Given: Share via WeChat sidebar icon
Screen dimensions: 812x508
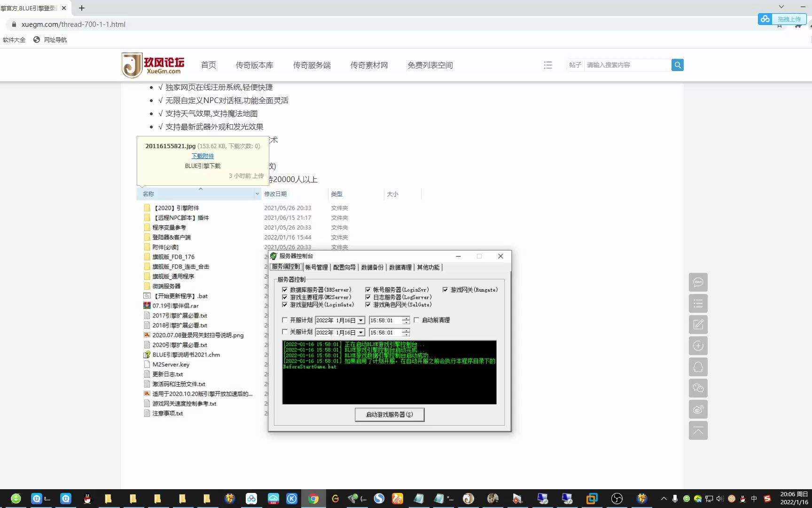Looking at the screenshot, I should pyautogui.click(x=698, y=388).
